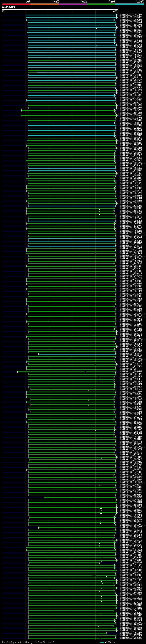146x644 pixels.
Task: Select hit label UniRef100_C4MF58
Action: tap(131, 331)
